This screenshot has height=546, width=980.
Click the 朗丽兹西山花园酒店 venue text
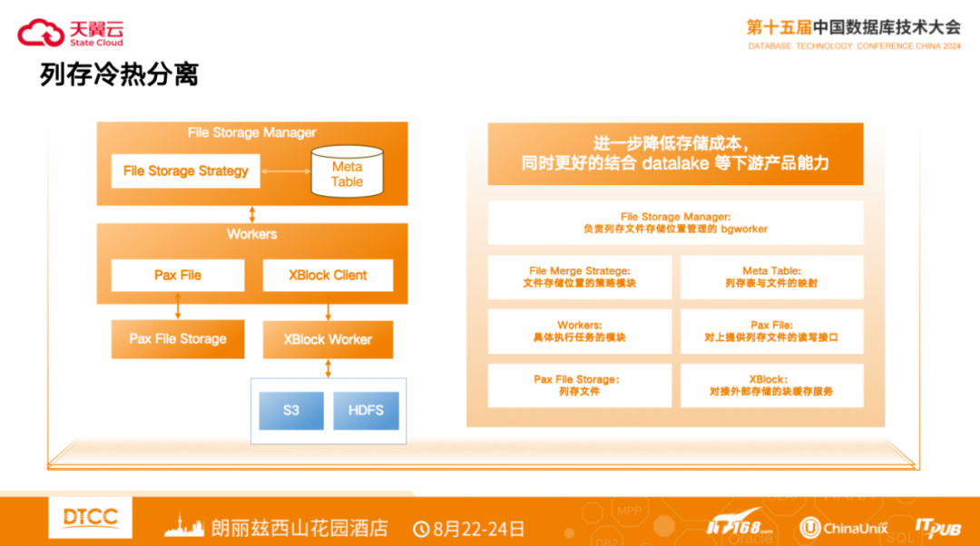pos(299,529)
